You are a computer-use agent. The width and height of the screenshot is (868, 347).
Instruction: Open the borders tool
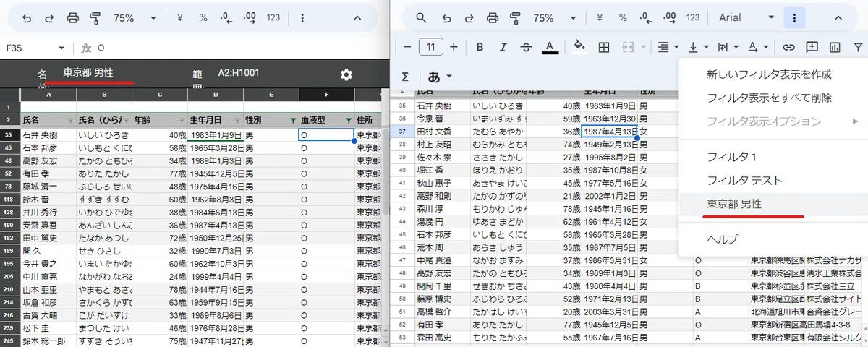(604, 47)
